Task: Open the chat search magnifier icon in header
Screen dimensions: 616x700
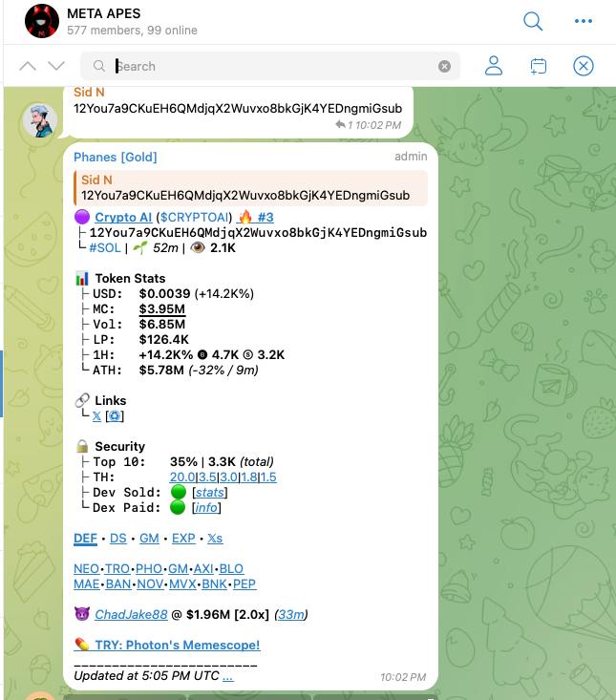Action: pyautogui.click(x=533, y=21)
